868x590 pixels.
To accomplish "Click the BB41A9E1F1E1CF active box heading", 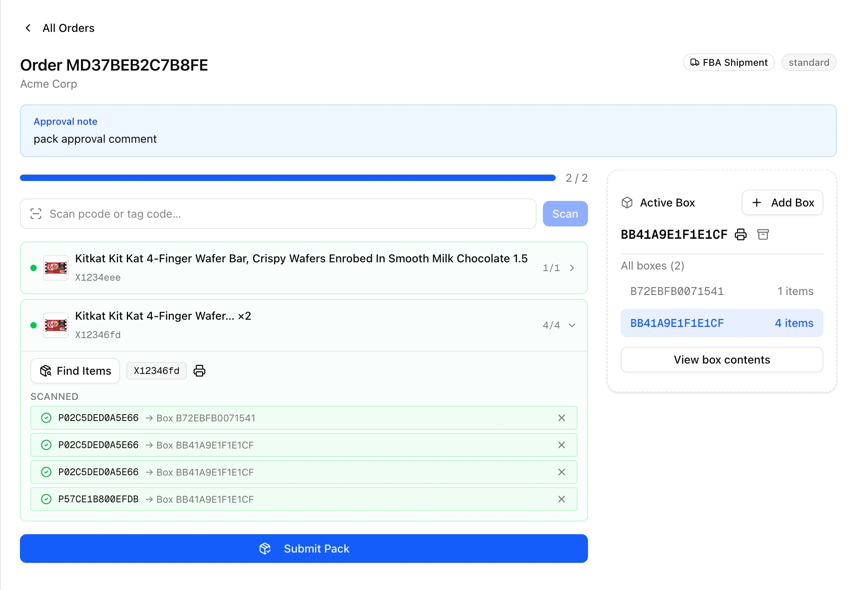I will point(674,234).
